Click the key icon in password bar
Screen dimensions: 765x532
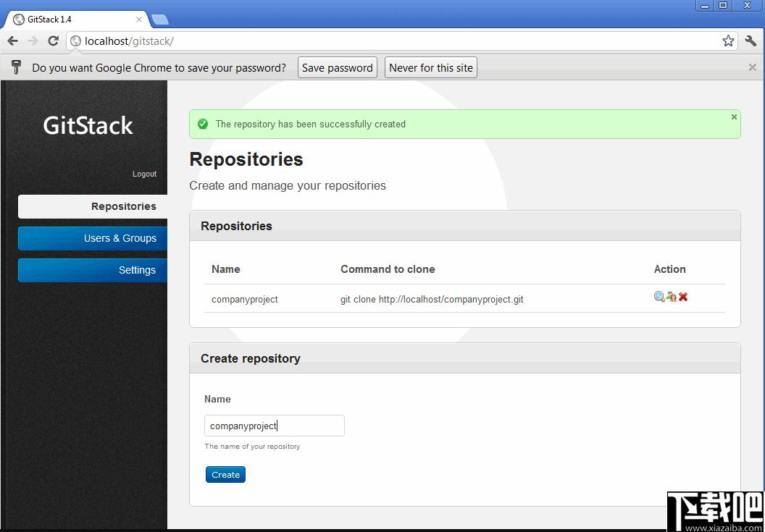[17, 68]
